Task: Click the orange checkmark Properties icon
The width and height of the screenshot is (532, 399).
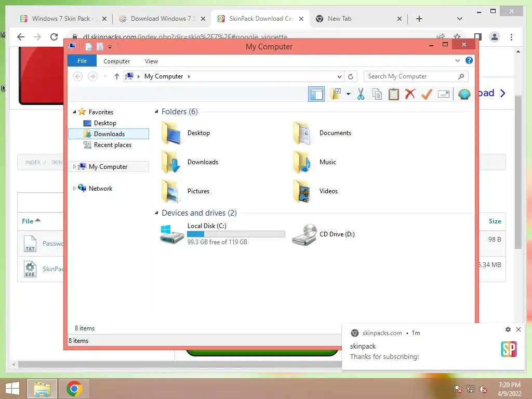Action: coord(427,94)
